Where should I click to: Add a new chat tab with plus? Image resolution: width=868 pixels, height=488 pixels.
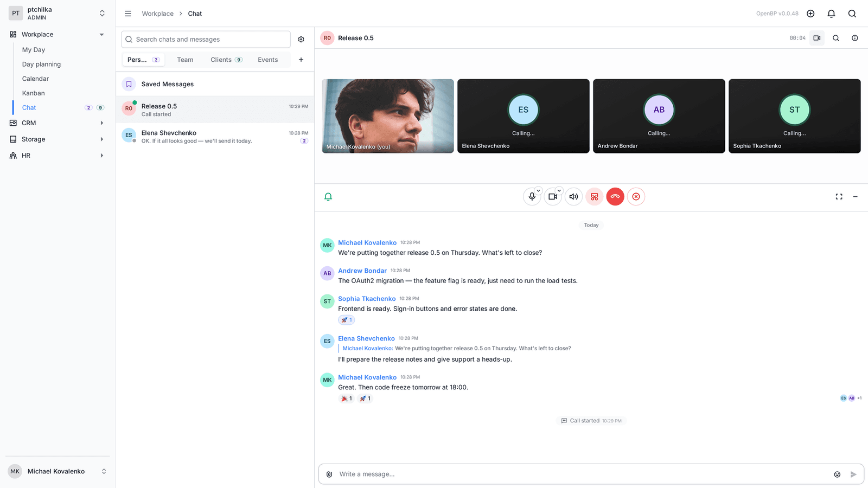pos(301,60)
